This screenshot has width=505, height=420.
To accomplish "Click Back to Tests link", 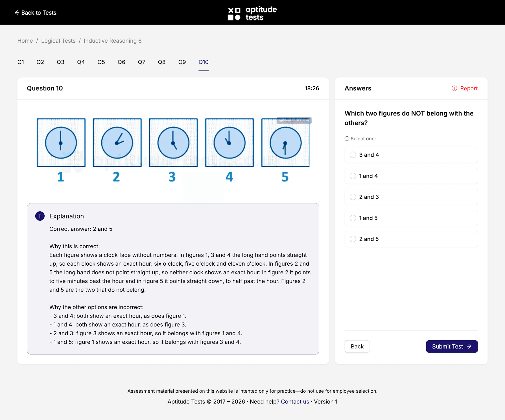I will [x=35, y=13].
